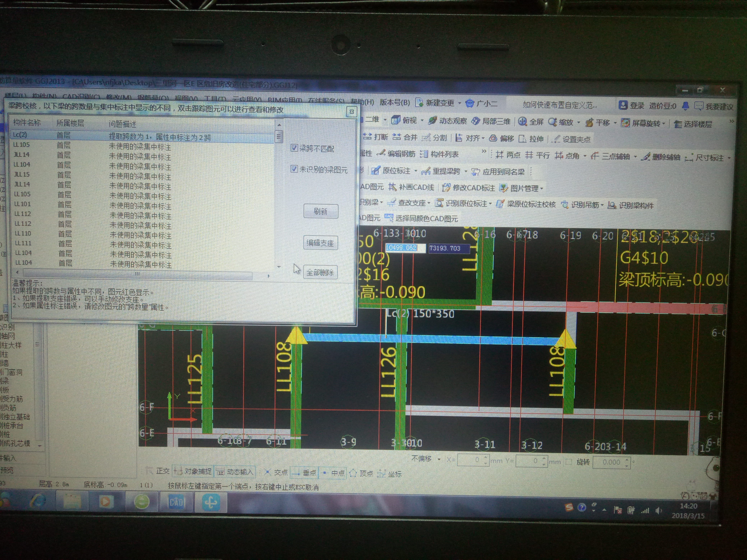
Task: Use the 打断 break tool
Action: pos(375,137)
